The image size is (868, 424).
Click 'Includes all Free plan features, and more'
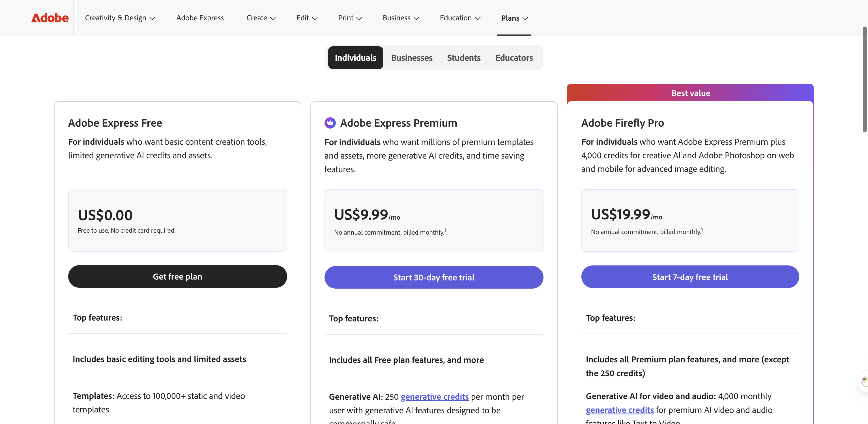coord(406,360)
